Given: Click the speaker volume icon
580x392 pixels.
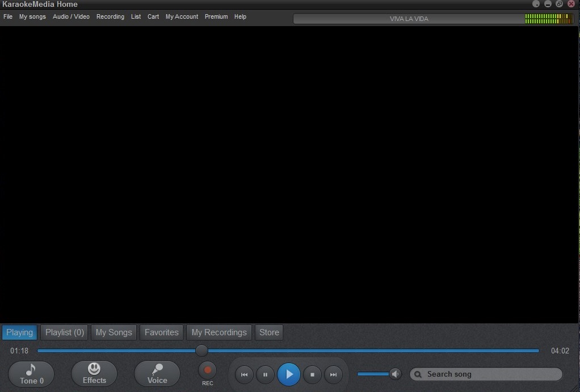Looking at the screenshot, I should coord(396,374).
